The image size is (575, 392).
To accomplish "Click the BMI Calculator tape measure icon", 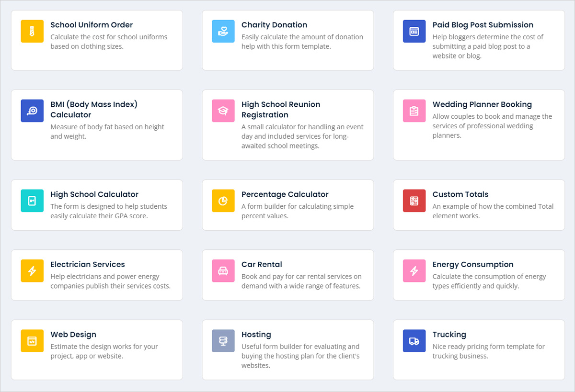I will pyautogui.click(x=32, y=111).
